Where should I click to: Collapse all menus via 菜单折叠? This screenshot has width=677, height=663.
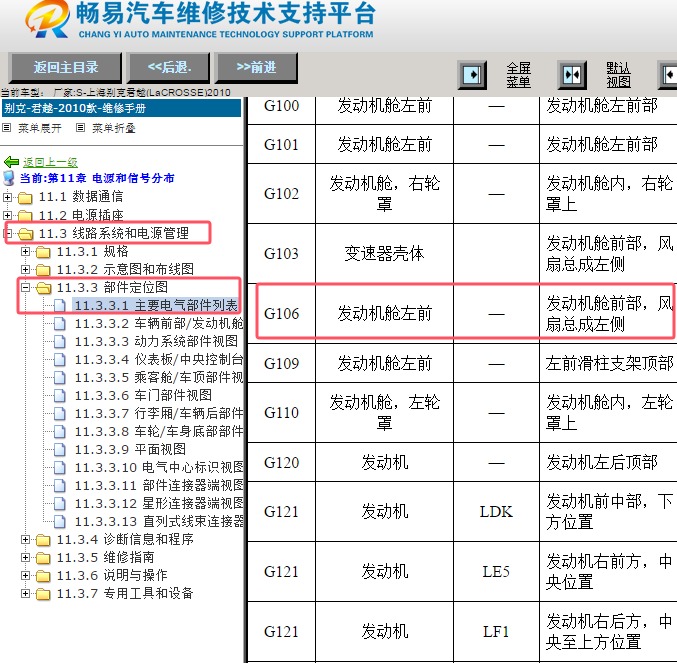click(114, 128)
